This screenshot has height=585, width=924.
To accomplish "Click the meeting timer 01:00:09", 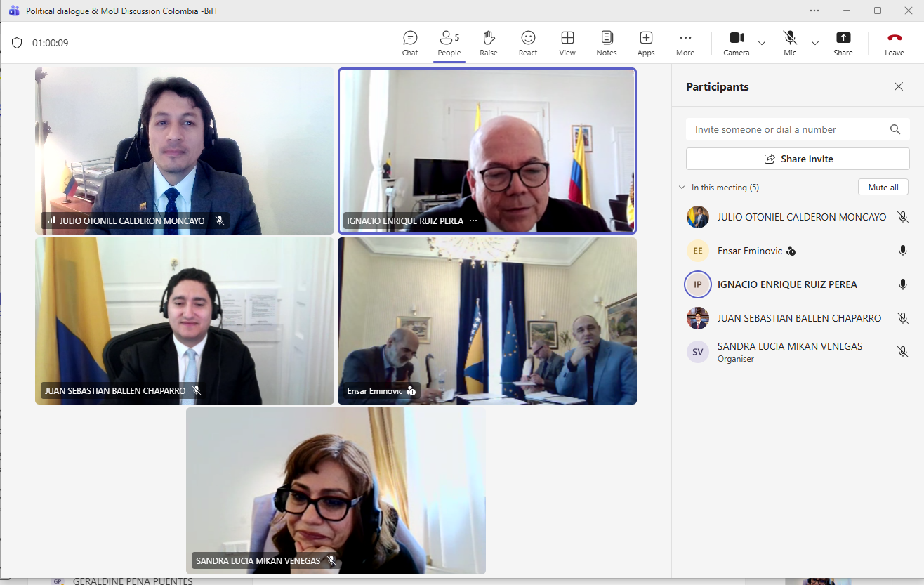I will pyautogui.click(x=50, y=43).
